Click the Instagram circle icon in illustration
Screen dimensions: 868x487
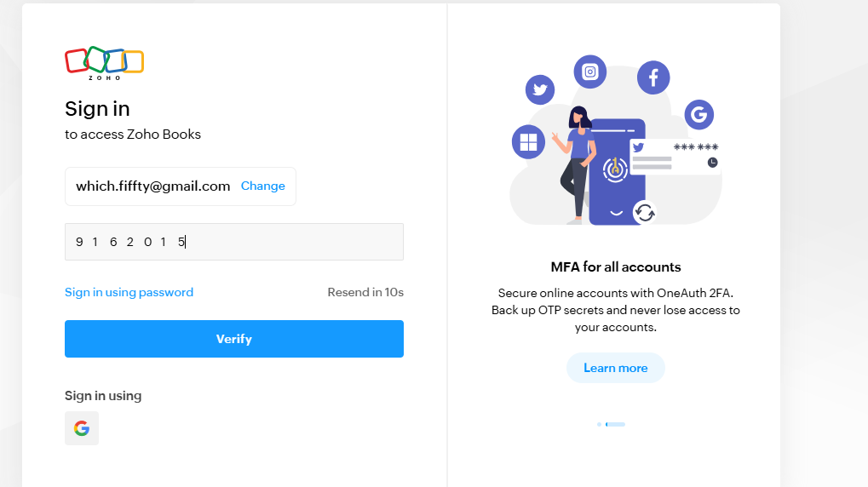click(x=589, y=72)
